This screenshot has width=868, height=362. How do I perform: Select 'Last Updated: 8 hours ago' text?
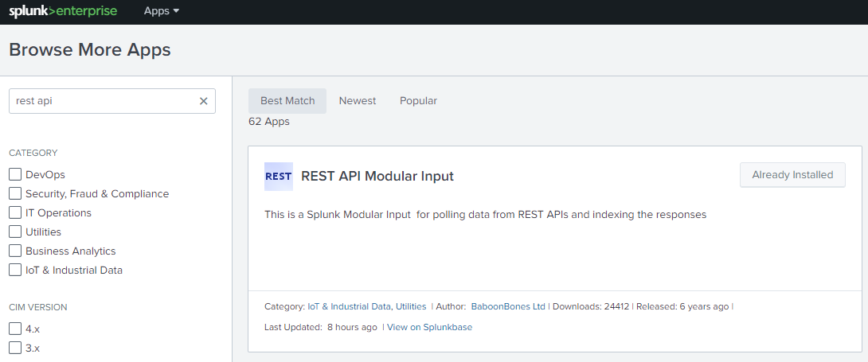tap(321, 327)
